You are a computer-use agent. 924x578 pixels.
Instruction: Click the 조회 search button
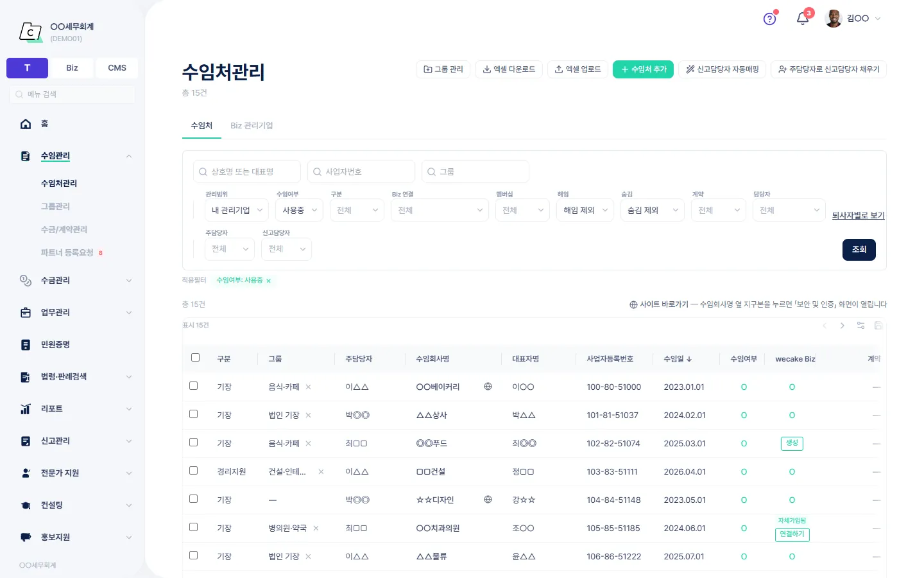tap(859, 250)
